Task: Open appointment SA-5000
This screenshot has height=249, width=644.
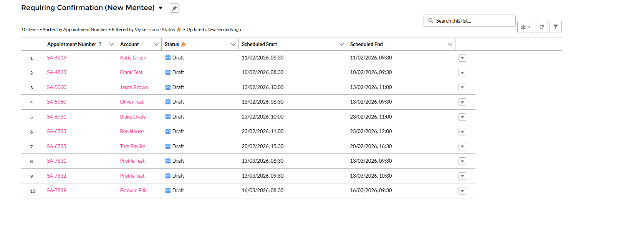Action: [56, 87]
